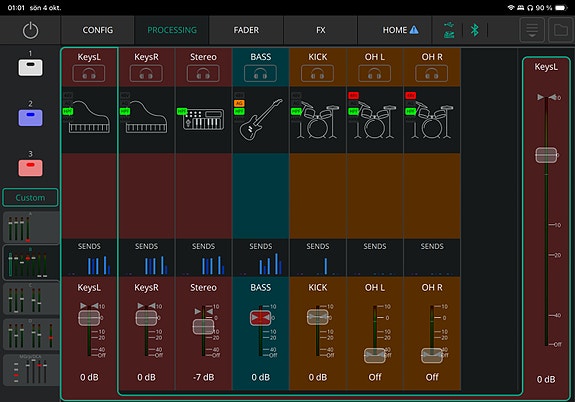Click the green HPF badge on Stereo
The width and height of the screenshot is (575, 402).
182,111
